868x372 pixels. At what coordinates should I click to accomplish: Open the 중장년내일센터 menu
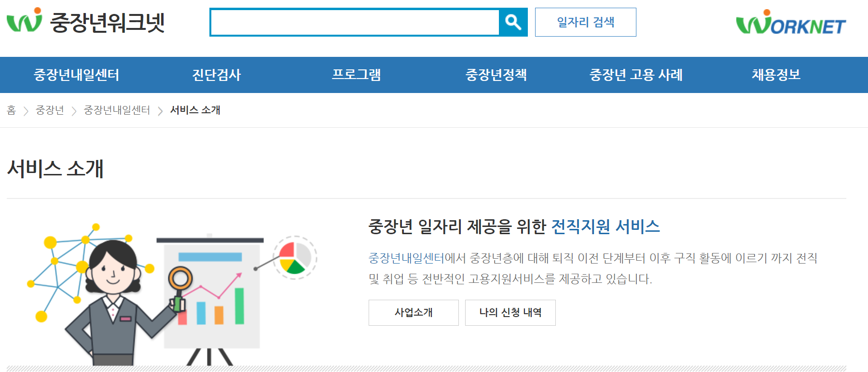(x=76, y=75)
